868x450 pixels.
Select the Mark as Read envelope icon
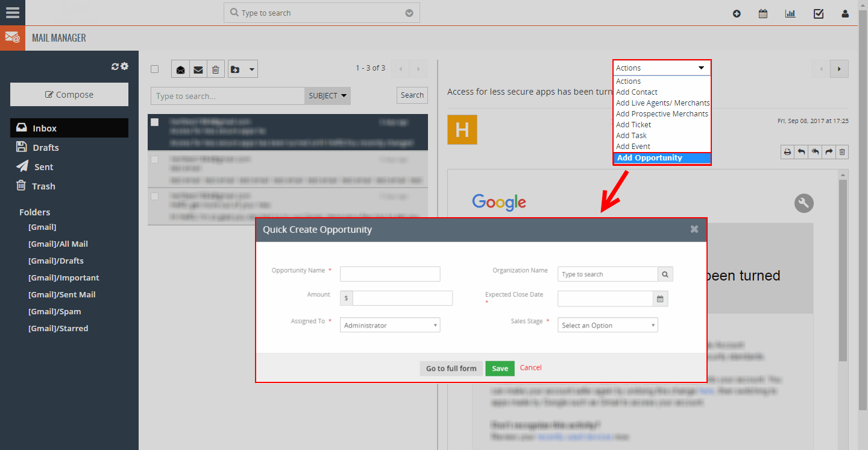click(x=180, y=69)
